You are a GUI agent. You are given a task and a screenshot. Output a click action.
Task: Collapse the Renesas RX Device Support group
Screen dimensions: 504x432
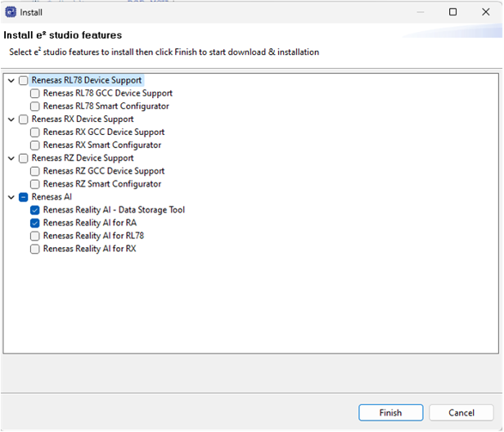click(x=11, y=119)
